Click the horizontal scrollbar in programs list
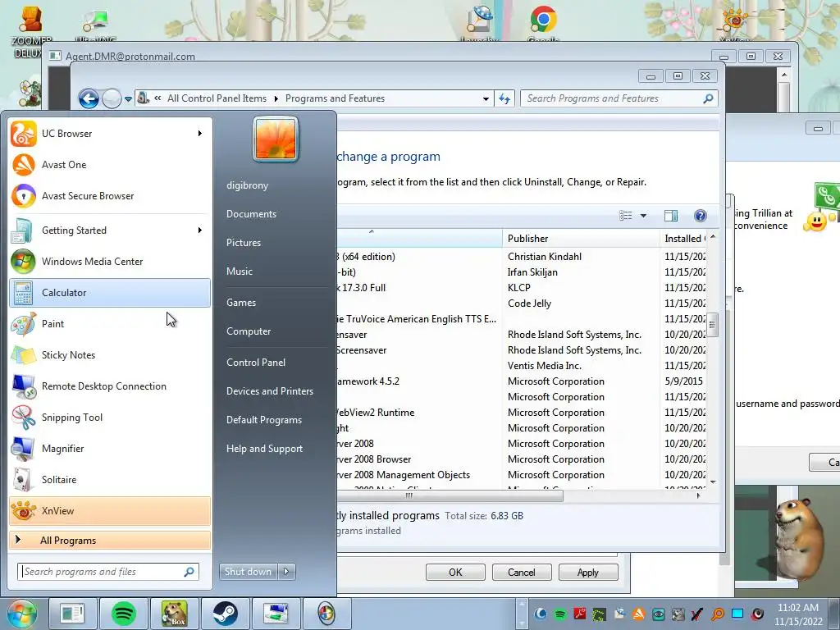 coord(450,496)
